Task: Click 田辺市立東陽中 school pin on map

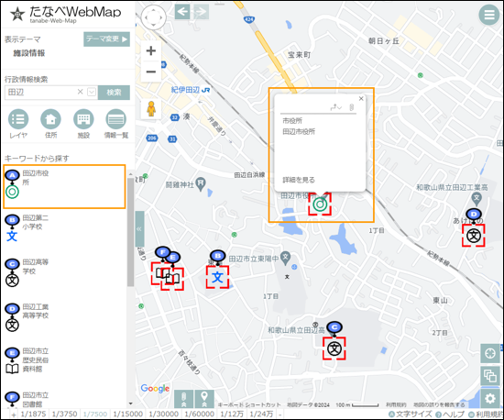Action: 285,259
